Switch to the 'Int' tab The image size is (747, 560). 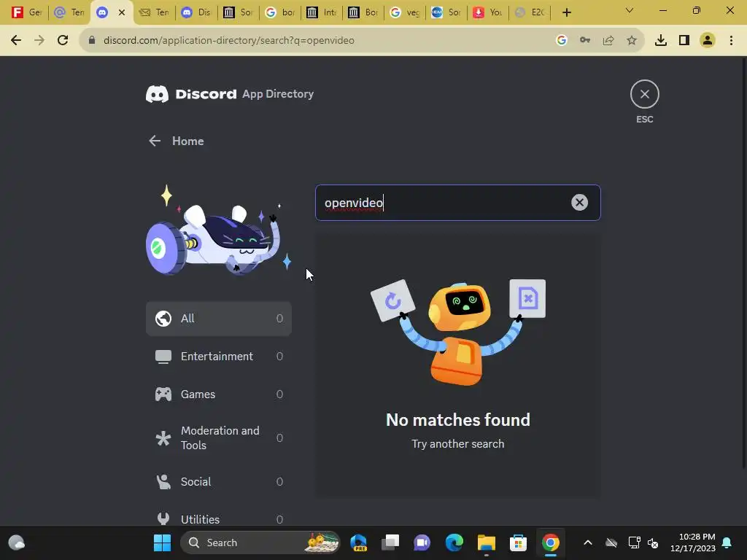[322, 12]
